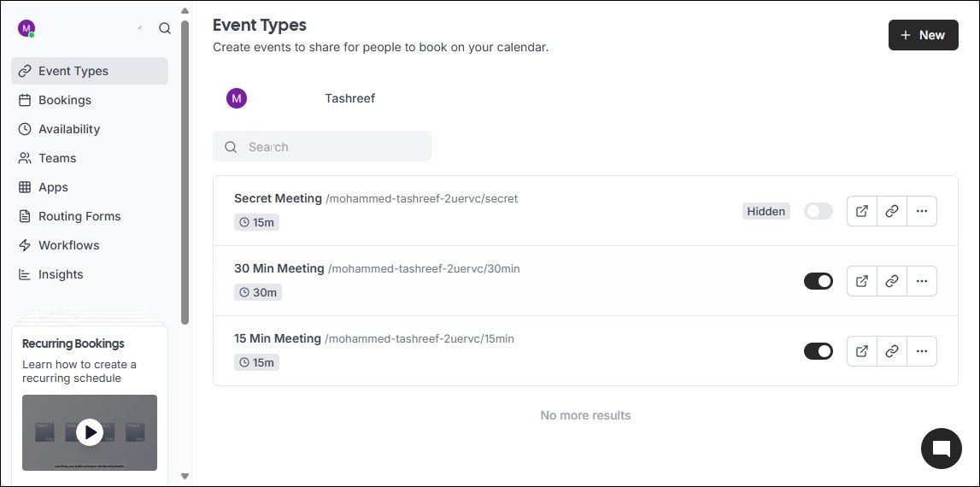Focus the event types Search field
This screenshot has width=980, height=487.
(322, 146)
